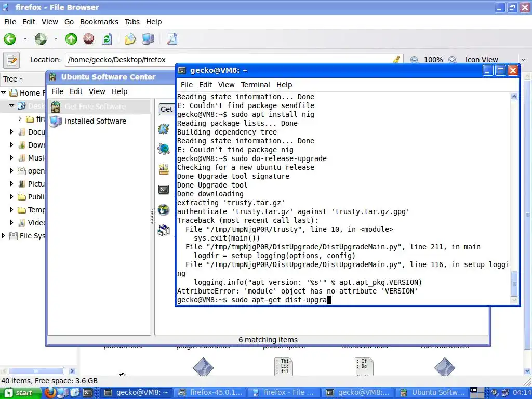Click the red Stop loading icon
The image size is (532, 399).
coord(88,39)
